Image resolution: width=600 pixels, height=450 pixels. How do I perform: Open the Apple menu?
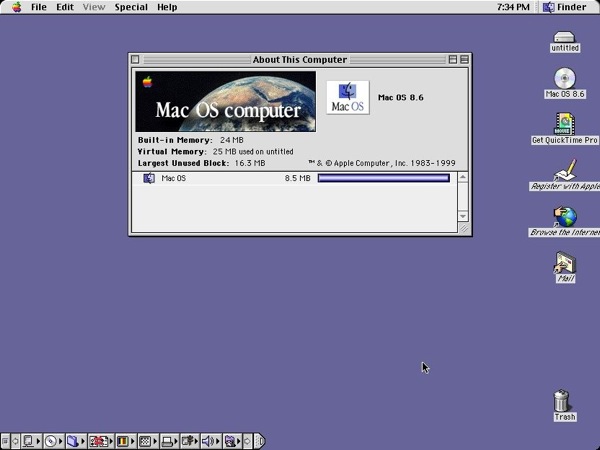pos(16,7)
